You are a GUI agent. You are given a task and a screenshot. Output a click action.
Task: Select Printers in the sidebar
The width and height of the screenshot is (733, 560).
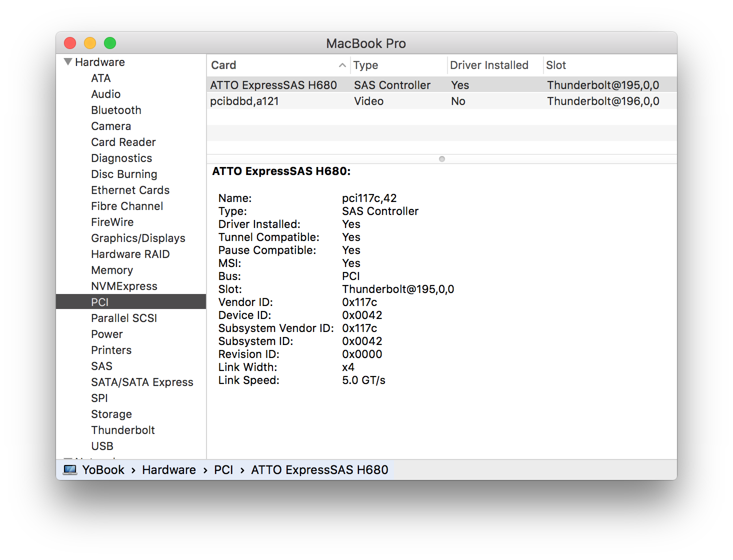pos(111,350)
